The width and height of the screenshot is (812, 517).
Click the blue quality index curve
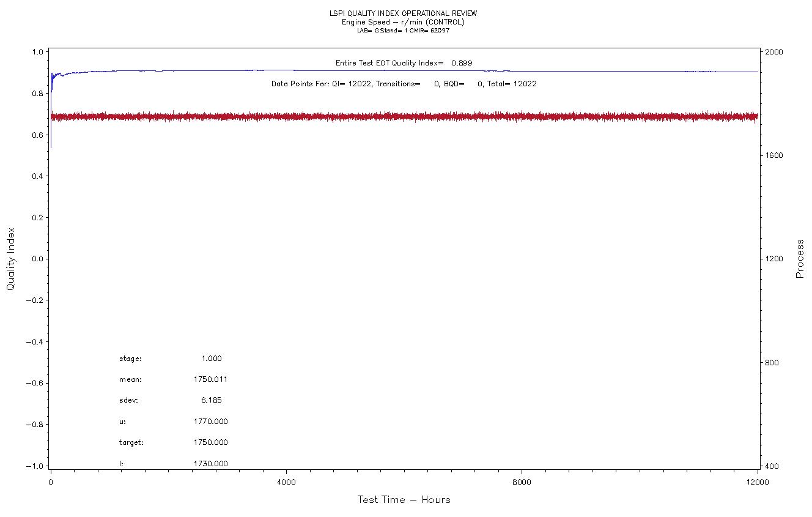[x=404, y=70]
